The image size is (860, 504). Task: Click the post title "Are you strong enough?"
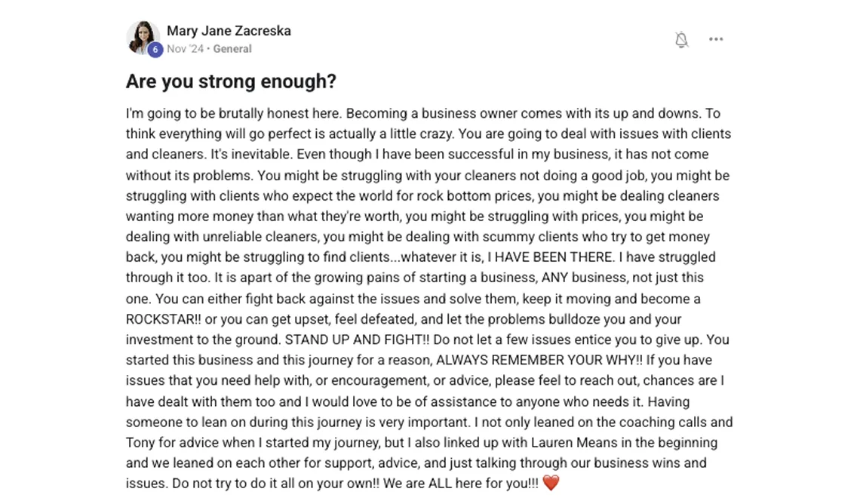pos(231,81)
